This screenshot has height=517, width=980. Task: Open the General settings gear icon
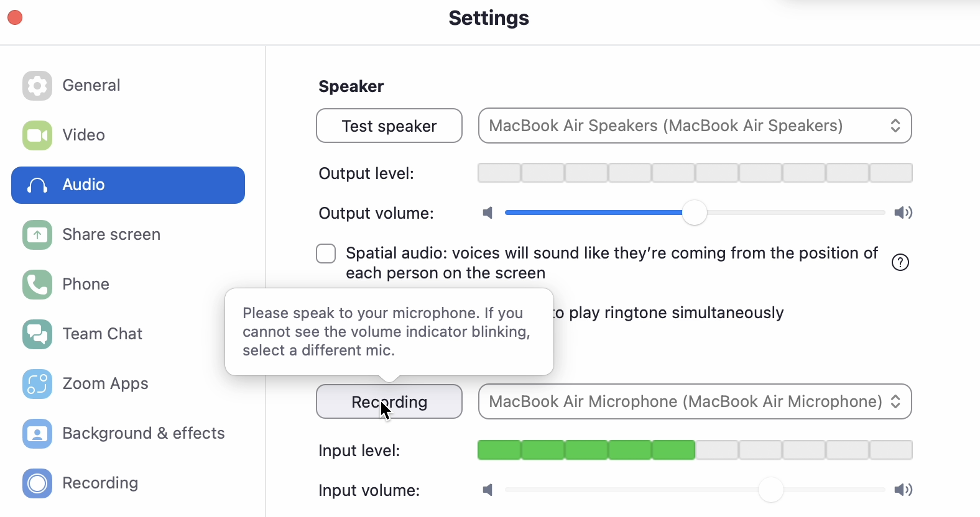coord(37,86)
